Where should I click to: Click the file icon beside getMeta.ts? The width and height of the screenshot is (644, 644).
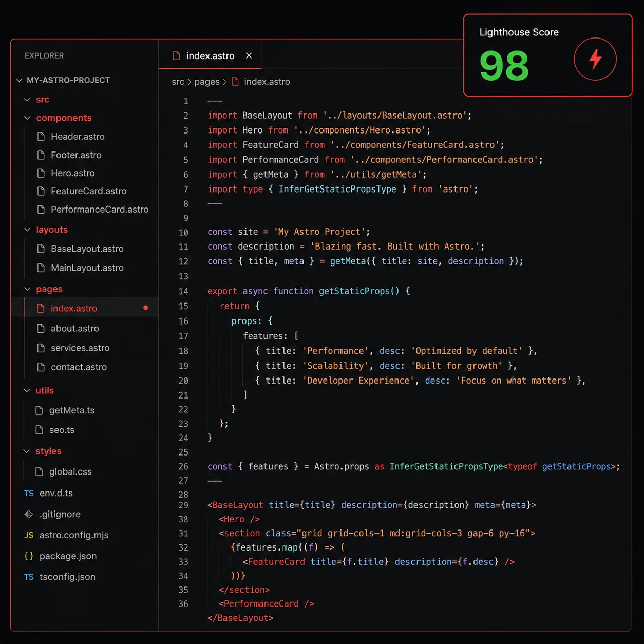point(39,410)
